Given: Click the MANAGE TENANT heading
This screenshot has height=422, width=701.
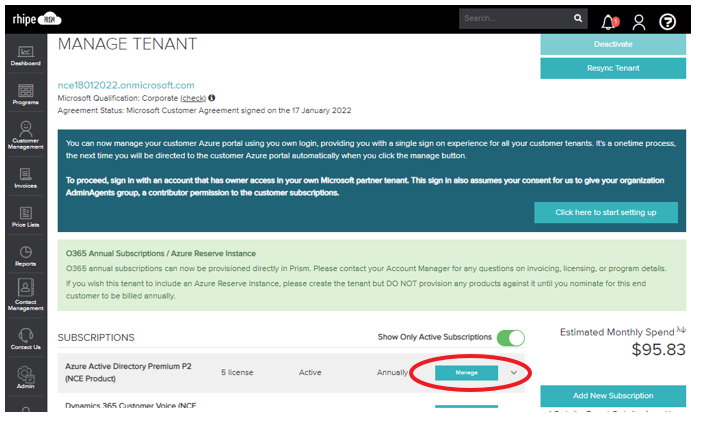Looking at the screenshot, I should pyautogui.click(x=127, y=44).
